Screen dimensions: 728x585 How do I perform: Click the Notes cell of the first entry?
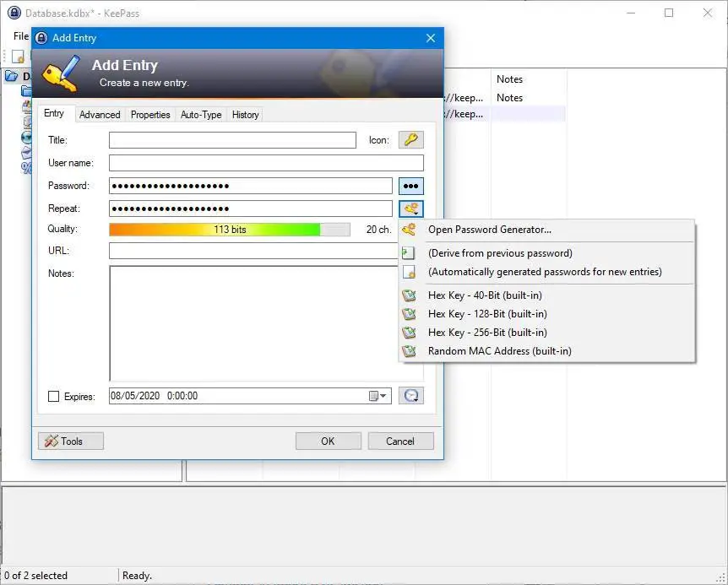[x=509, y=98]
